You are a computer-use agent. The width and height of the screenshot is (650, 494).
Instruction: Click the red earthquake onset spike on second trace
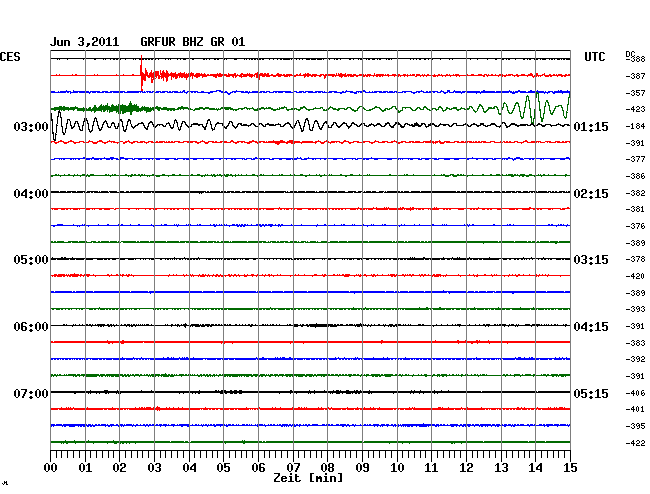pyautogui.click(x=141, y=73)
